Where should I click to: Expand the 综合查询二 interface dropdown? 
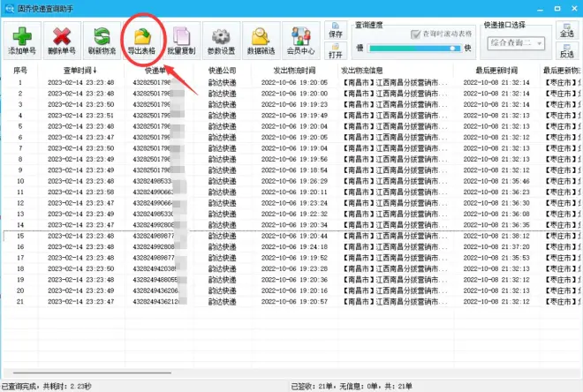542,41
